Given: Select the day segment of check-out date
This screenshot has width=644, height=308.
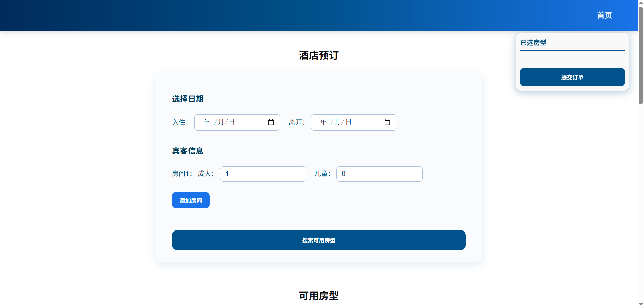Looking at the screenshot, I should [x=348, y=122].
